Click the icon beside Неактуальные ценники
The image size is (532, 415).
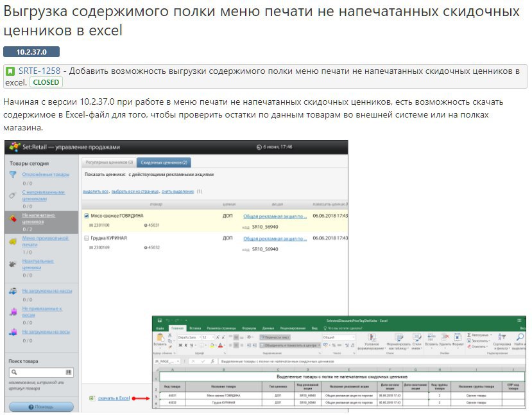tap(13, 264)
